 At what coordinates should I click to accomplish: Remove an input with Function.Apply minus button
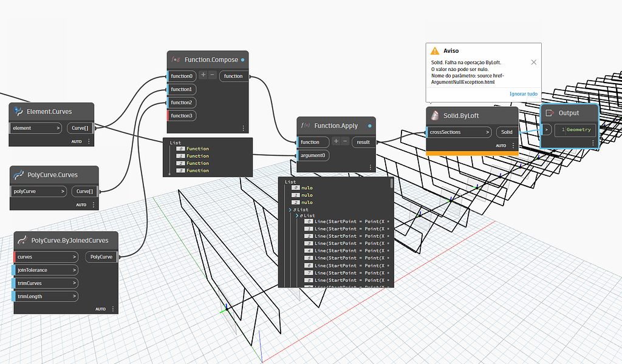tap(345, 141)
